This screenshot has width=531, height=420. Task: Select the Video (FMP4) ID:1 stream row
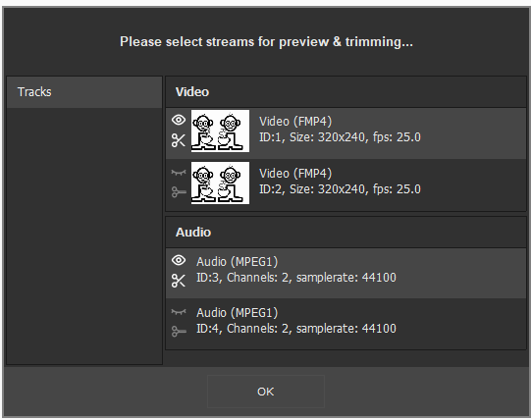(x=345, y=133)
